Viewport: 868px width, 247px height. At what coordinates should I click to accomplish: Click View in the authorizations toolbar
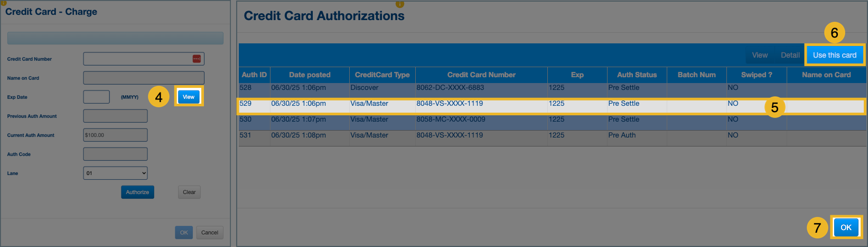(760, 55)
